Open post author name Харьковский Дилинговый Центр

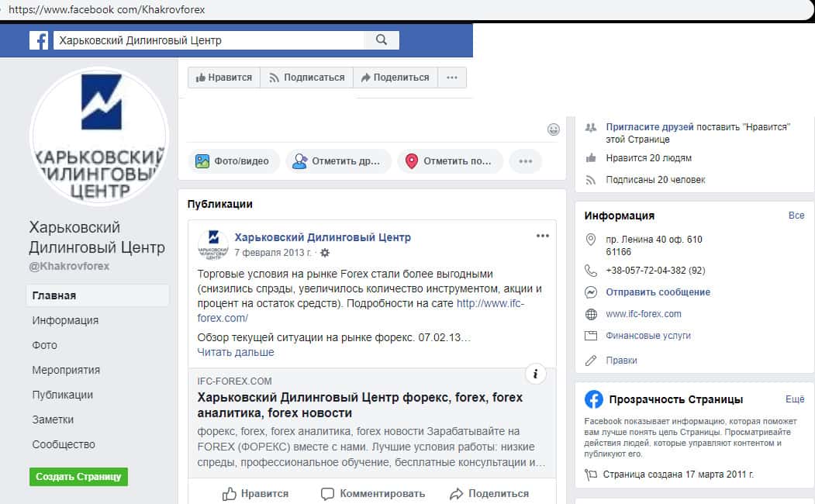[323, 237]
